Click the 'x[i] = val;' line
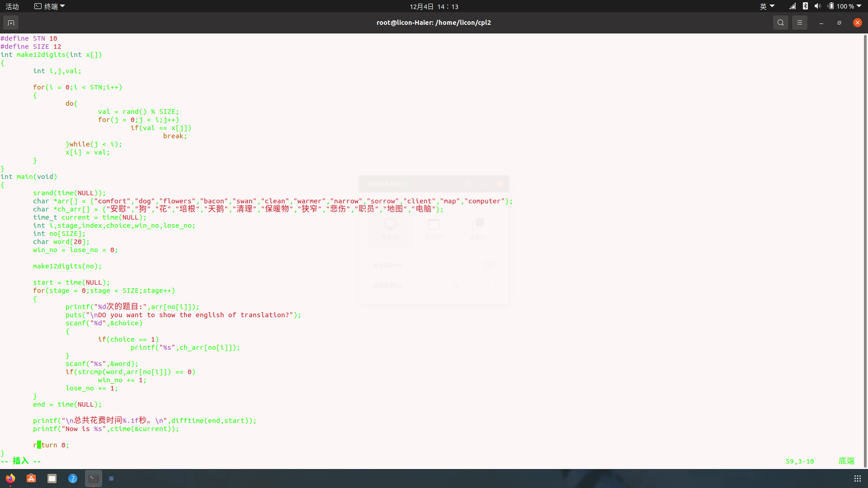Image resolution: width=868 pixels, height=488 pixels. [88, 152]
